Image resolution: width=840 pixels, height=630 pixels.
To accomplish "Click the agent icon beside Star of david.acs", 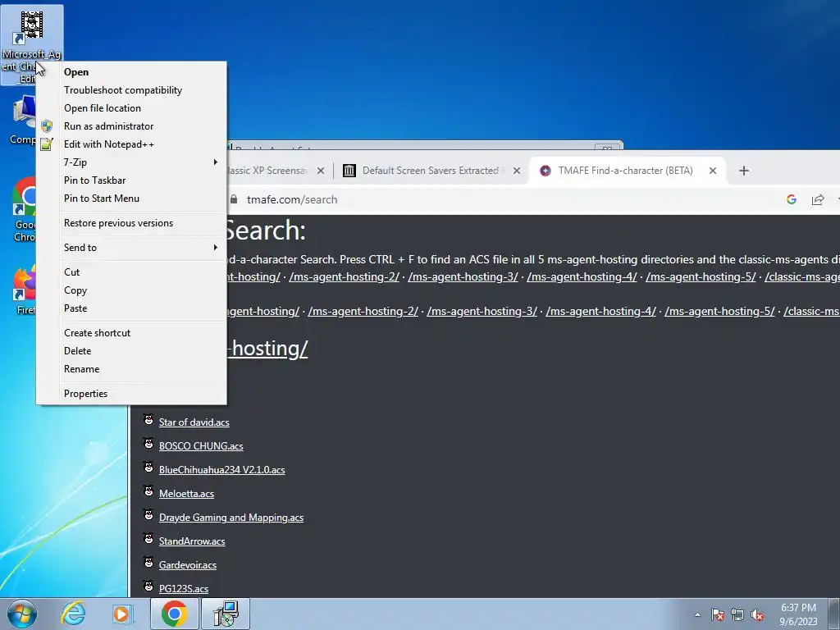I will pos(149,421).
